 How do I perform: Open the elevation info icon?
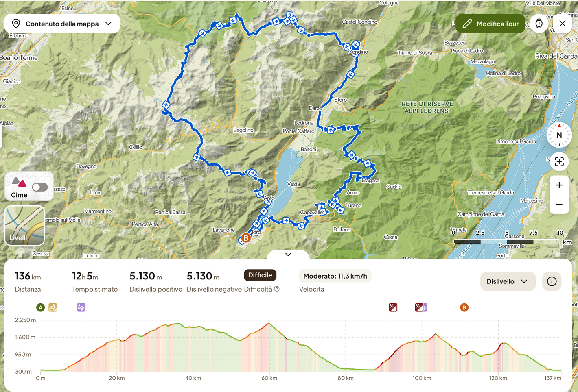pyautogui.click(x=552, y=281)
